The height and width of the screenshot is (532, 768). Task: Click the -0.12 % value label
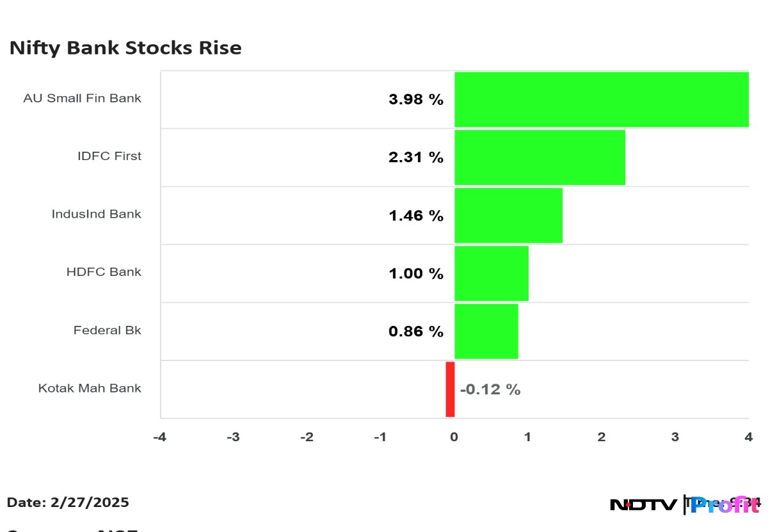click(x=490, y=389)
